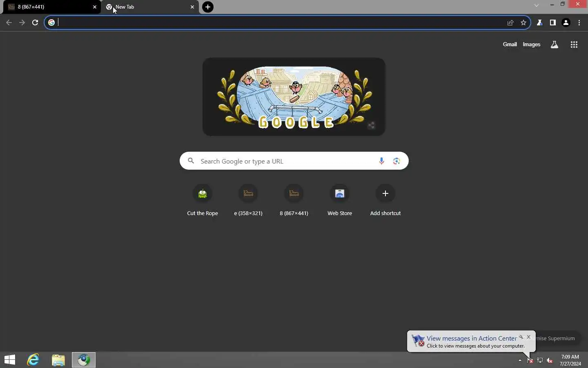The height and width of the screenshot is (368, 588).
Task: Open Chrome Labs flask icon in toolbar
Action: 540,22
